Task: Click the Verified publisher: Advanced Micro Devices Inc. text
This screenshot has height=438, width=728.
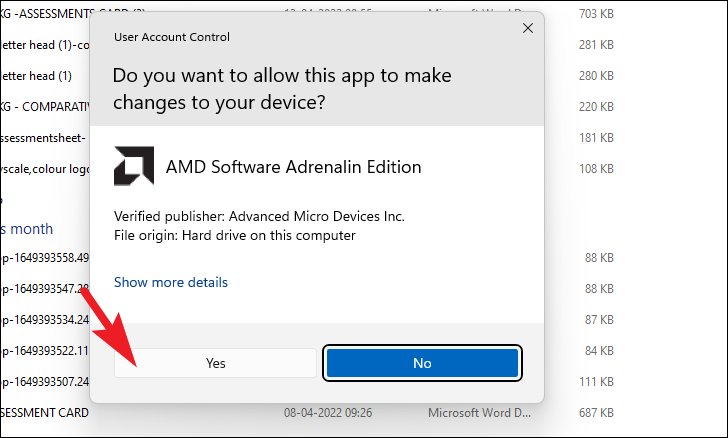Action: click(x=259, y=216)
